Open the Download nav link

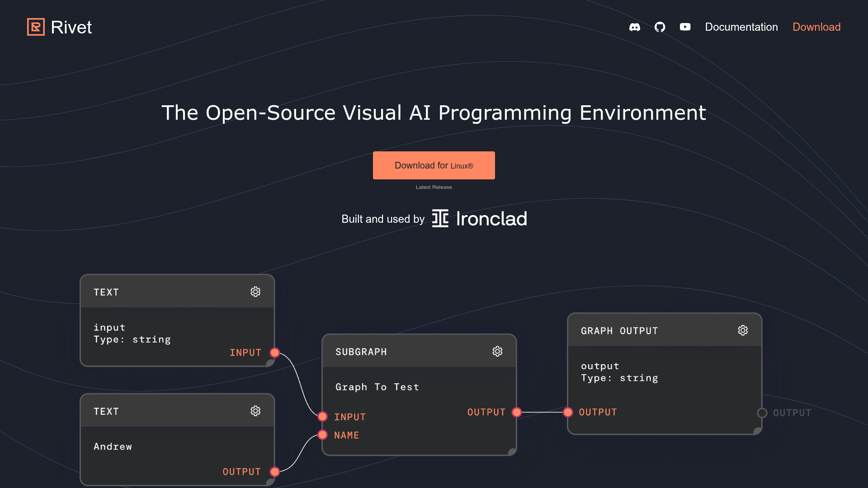[816, 27]
